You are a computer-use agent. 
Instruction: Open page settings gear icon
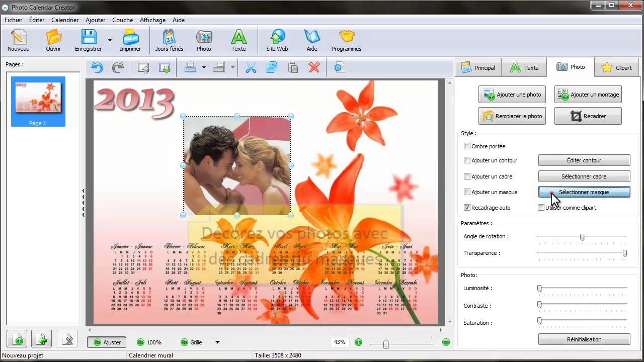point(339,67)
